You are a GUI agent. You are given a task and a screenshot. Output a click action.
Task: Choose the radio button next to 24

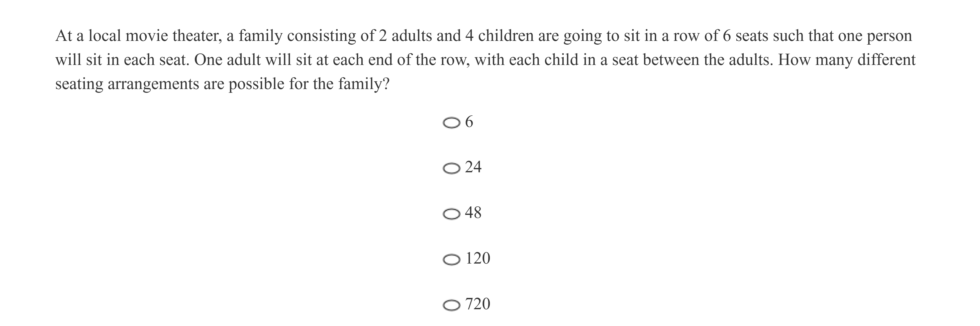(452, 168)
